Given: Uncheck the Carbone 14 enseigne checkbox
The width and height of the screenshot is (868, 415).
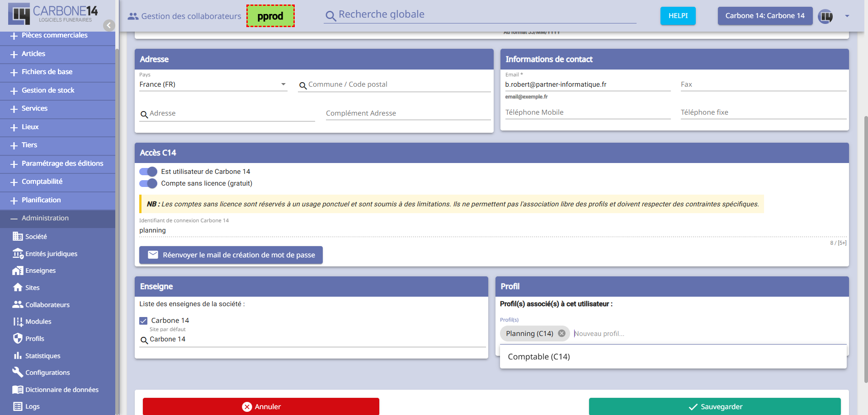Looking at the screenshot, I should pos(143,321).
